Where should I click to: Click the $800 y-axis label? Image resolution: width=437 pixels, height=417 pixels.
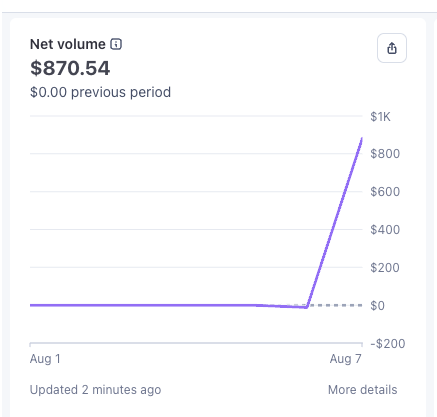pyautogui.click(x=385, y=154)
